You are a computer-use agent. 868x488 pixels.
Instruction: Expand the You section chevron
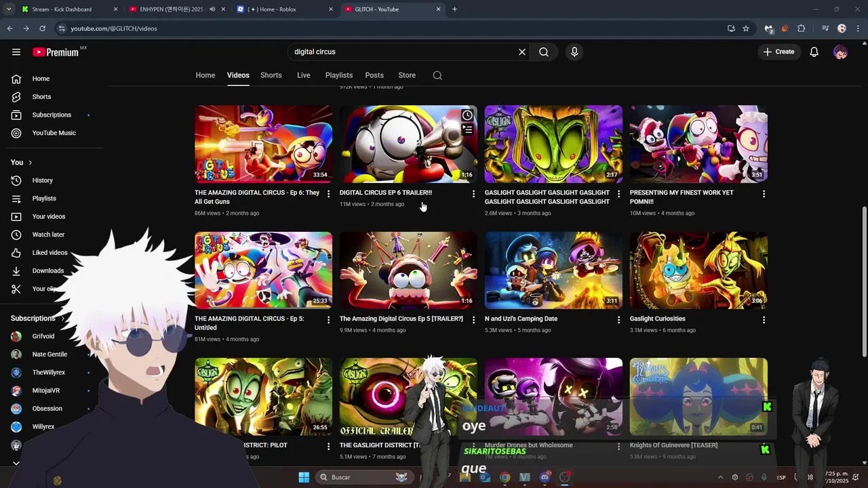point(30,163)
